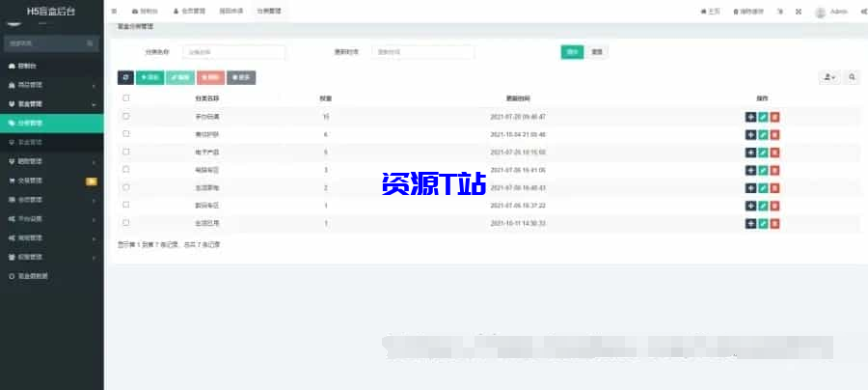Sort by the weight column header
The width and height of the screenshot is (868, 390).
tap(326, 98)
